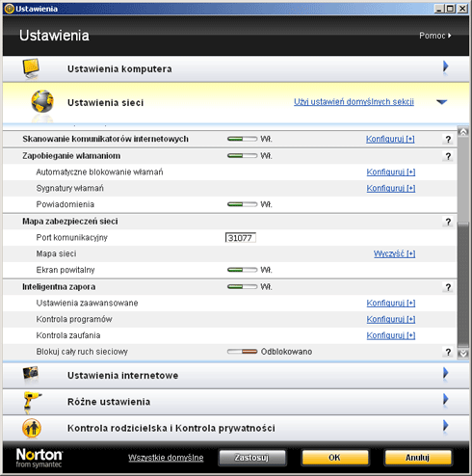Click the Ustawienia internetowe credit card icon

(x=31, y=374)
